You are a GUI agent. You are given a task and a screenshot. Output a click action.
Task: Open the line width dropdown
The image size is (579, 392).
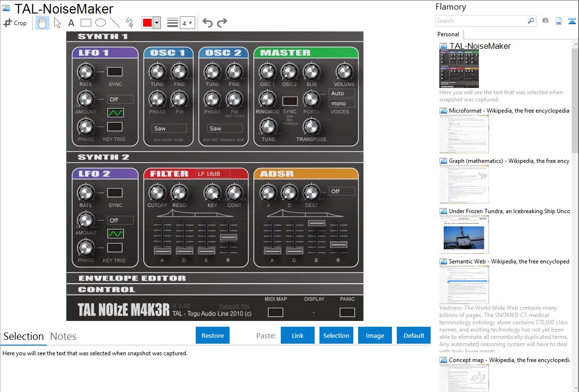tap(187, 23)
